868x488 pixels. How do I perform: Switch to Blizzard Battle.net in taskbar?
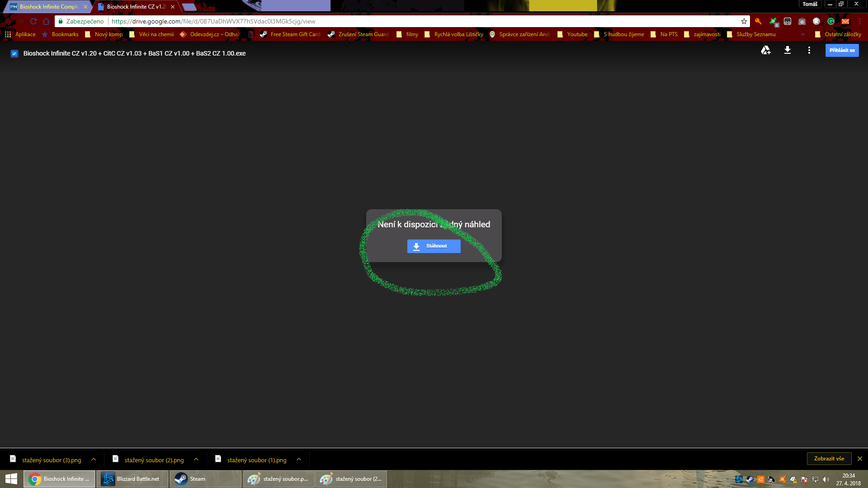point(132,479)
